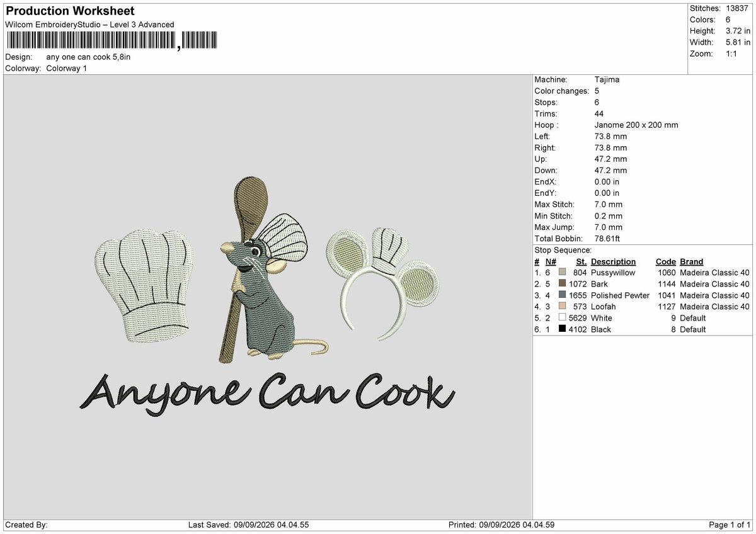Click the White color swatch
Image resolution: width=756 pixels, height=534 pixels.
(562, 318)
